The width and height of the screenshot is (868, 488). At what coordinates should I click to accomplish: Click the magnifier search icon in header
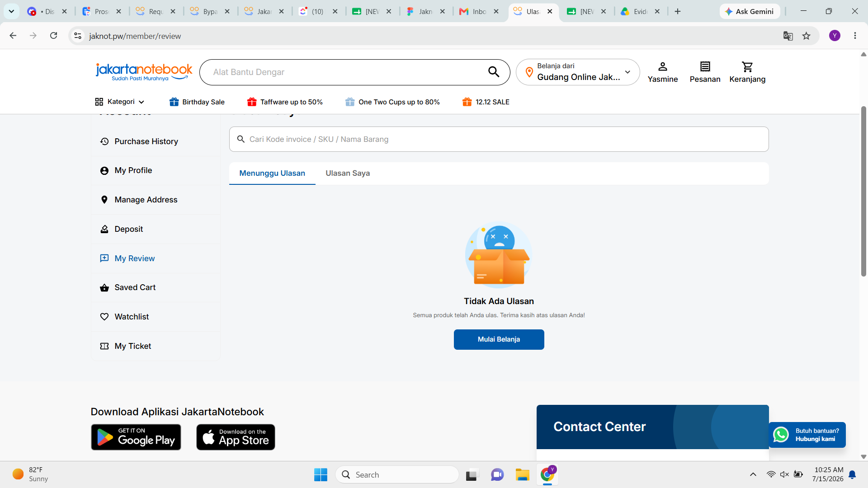click(494, 72)
